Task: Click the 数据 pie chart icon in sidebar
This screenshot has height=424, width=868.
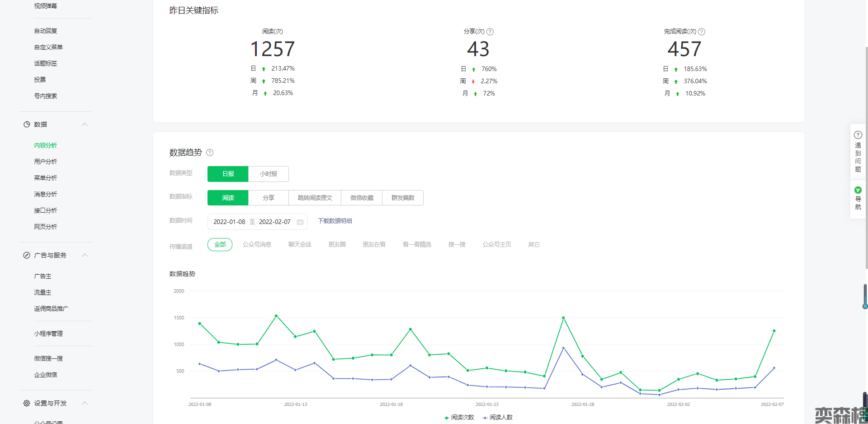Action: 27,124
